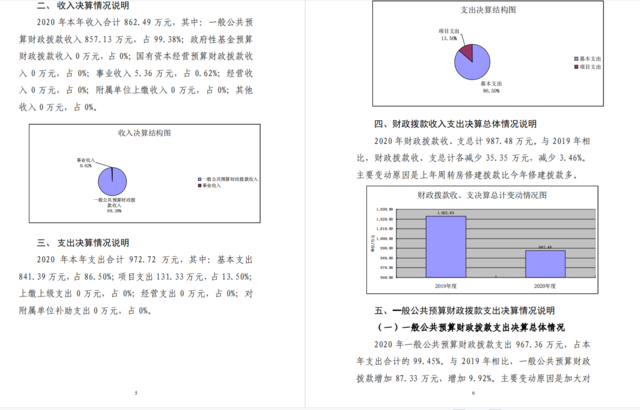Click the 支出决算结构图 chart title
Image resolution: width=640 pixels, height=410 pixels.
(489, 11)
